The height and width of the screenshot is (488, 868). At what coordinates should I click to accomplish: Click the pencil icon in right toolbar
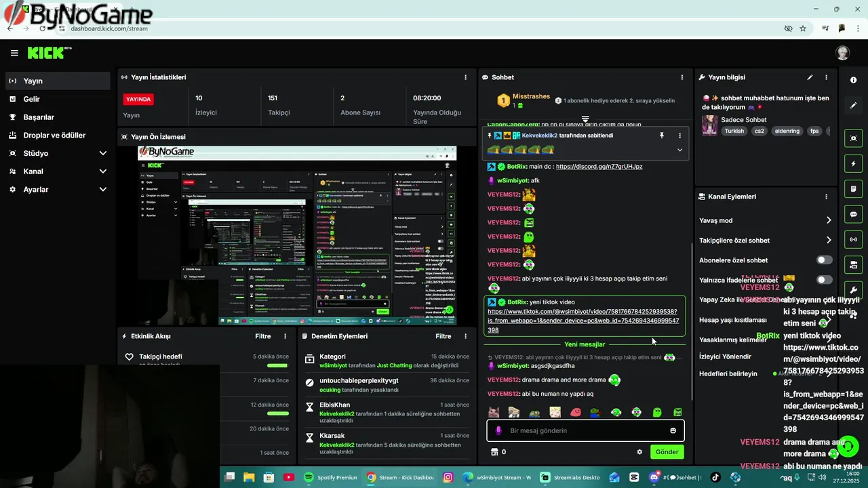pyautogui.click(x=853, y=105)
